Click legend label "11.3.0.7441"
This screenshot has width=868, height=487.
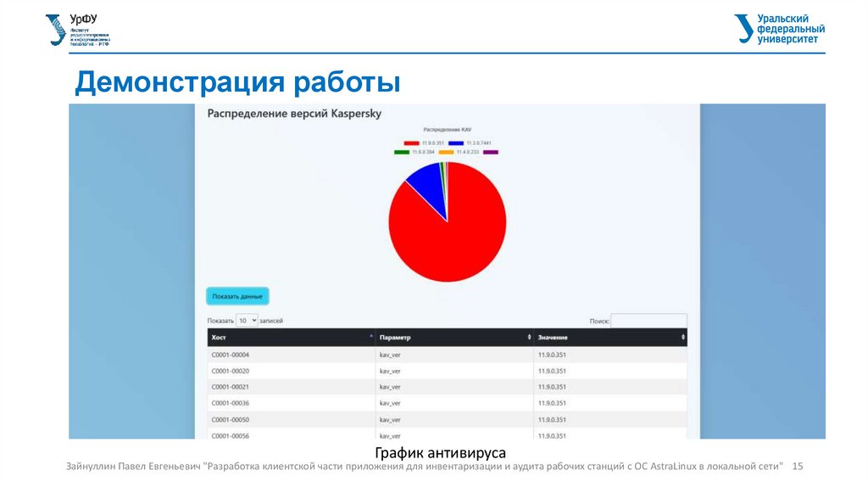(479, 143)
